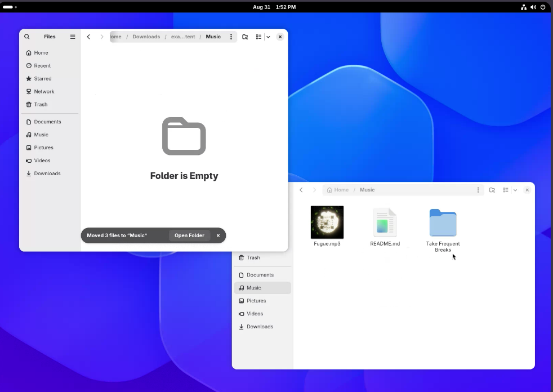This screenshot has height=392, width=553.
Task: Click network status icon in top bar
Action: coord(524,7)
